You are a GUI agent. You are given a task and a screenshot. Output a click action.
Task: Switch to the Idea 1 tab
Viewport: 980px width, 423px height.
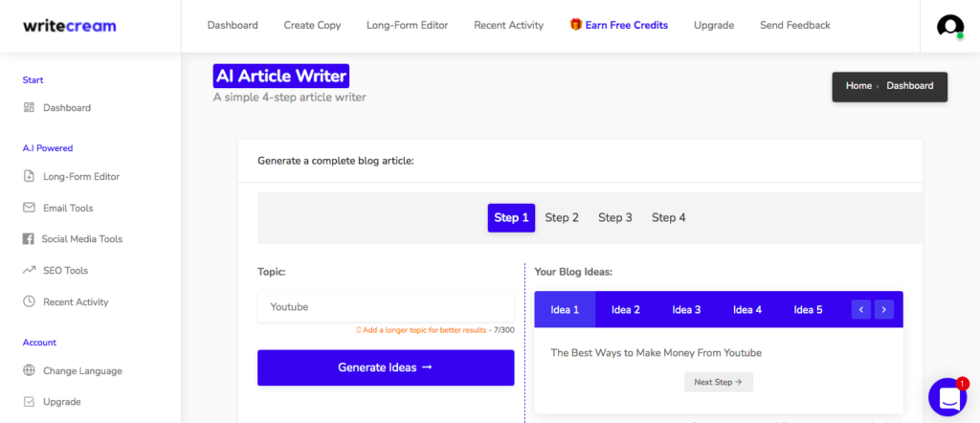[565, 309]
